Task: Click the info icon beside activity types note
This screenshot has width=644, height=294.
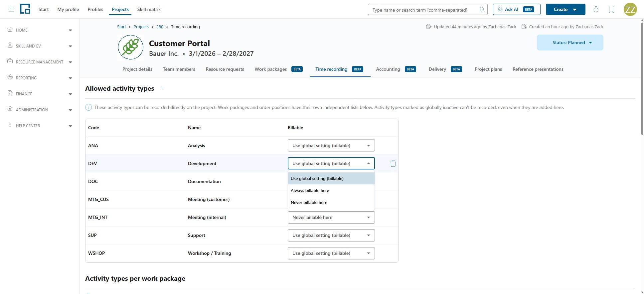Action: click(x=88, y=107)
